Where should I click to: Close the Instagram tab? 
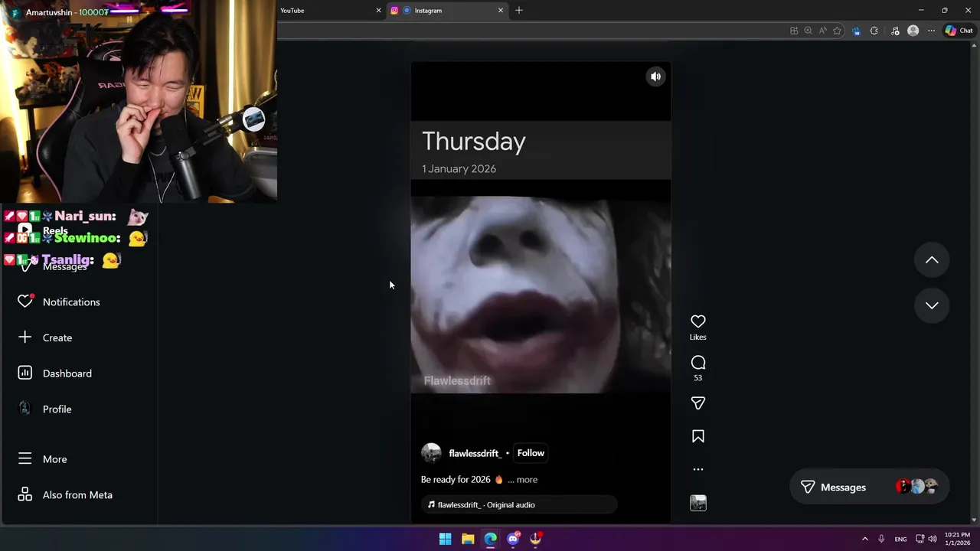coord(501,11)
